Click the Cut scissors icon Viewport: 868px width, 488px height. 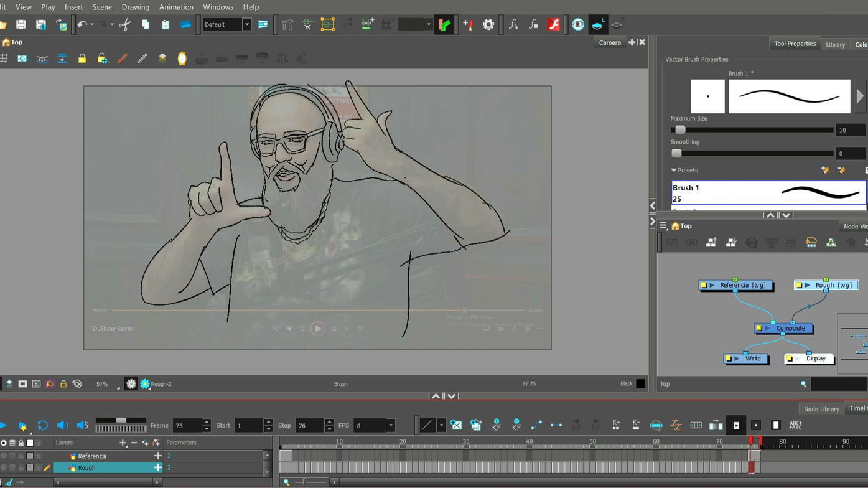pos(124,24)
